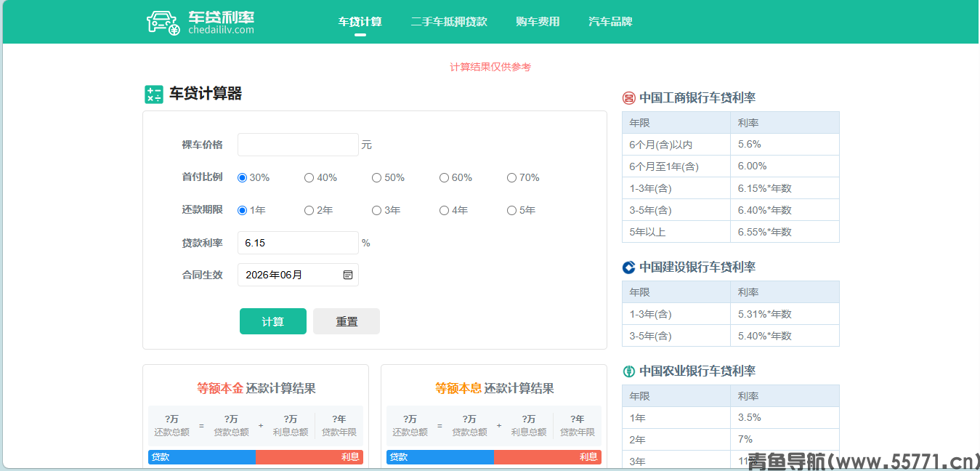
Task: Click the 6个月(含)以内 table row
Action: click(731, 145)
